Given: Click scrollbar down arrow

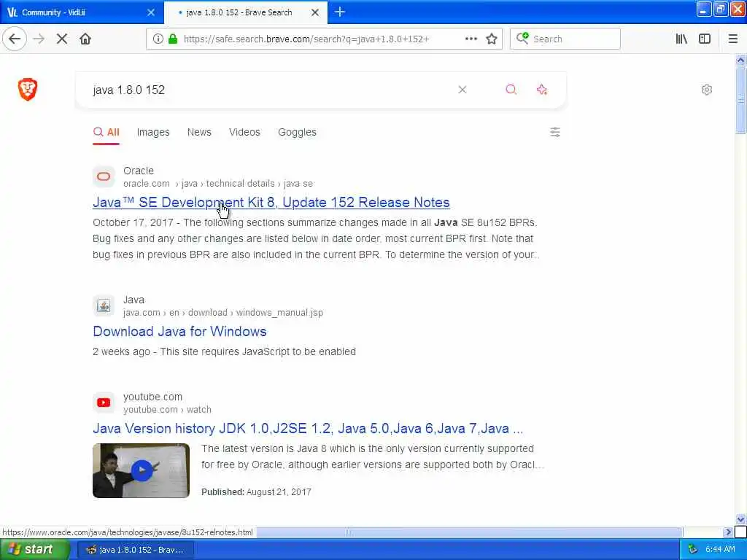Looking at the screenshot, I should click(x=740, y=519).
